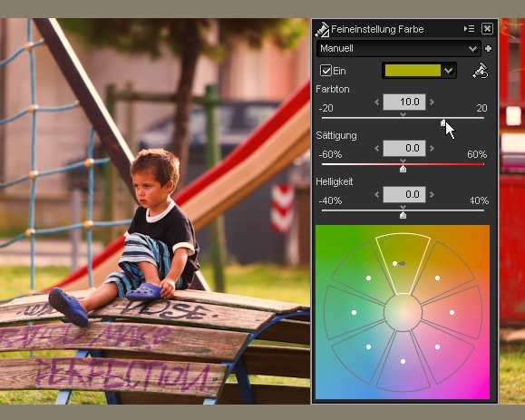Decrease Farbton with the left arrow
Screen dimensions: 525x420
pyautogui.click(x=377, y=102)
